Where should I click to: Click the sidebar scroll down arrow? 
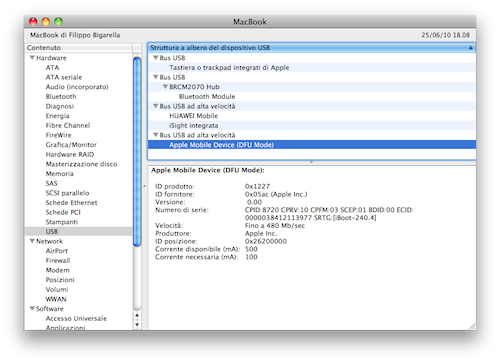pyautogui.click(x=137, y=324)
